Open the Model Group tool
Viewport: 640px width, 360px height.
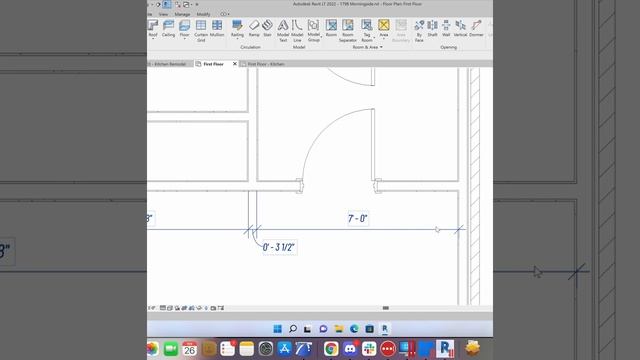[x=313, y=31]
